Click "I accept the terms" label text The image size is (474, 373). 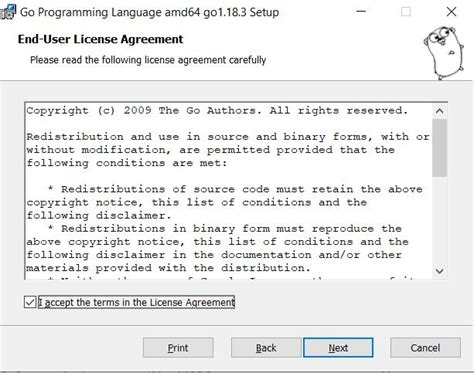click(137, 302)
